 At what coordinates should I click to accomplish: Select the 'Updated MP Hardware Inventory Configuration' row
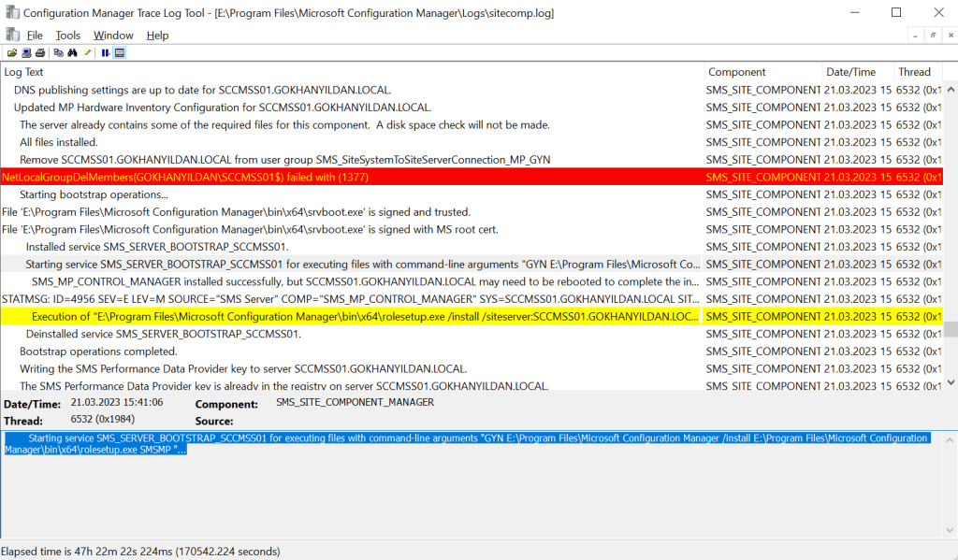(472, 108)
